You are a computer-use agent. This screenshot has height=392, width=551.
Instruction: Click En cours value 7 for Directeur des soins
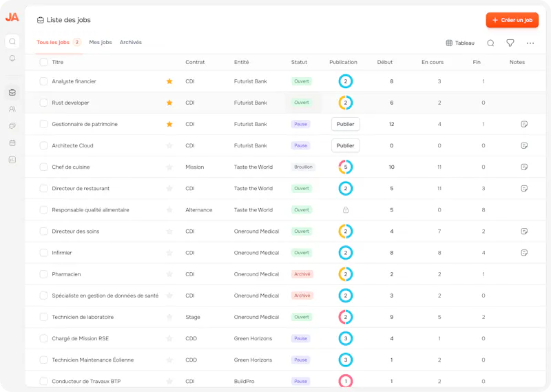(439, 231)
